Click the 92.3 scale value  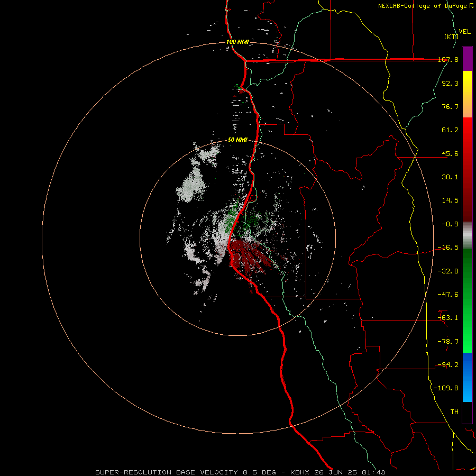[450, 83]
